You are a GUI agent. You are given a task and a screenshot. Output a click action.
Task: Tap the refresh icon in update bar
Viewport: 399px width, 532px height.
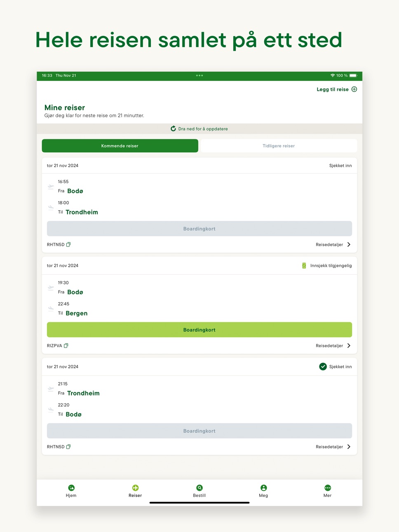pos(174,129)
